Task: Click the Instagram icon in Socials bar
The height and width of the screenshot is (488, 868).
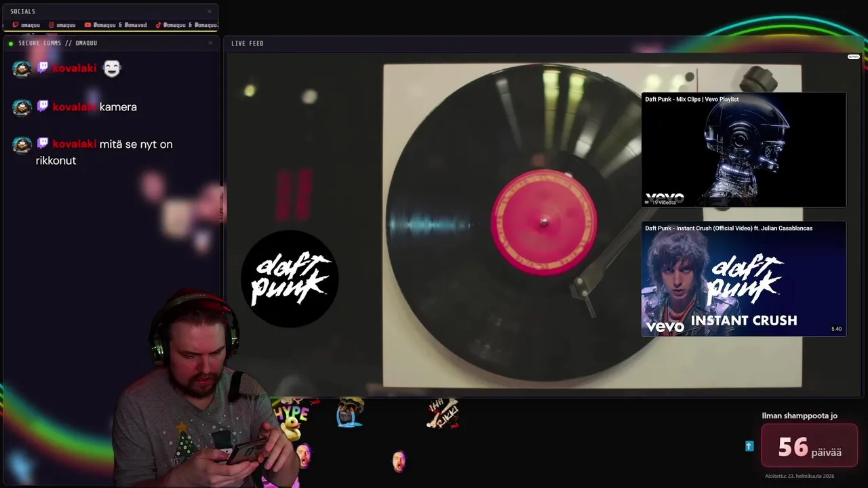Action: click(x=51, y=25)
